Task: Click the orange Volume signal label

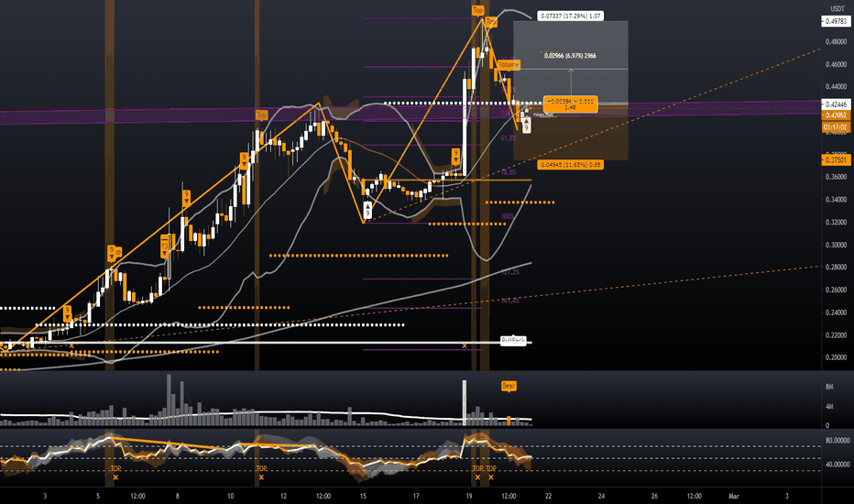Action: 509,65
